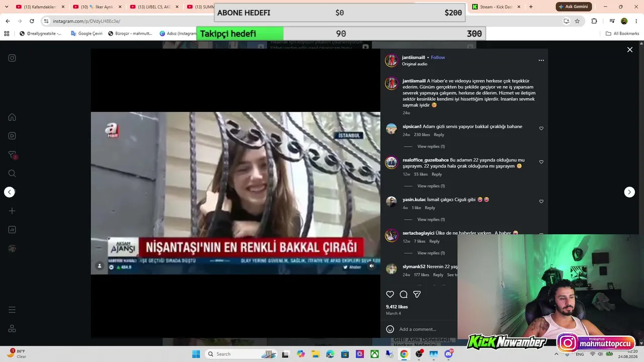Reply to yasin.kulac's comment
The width and height of the screenshot is (644, 362).
430,208
